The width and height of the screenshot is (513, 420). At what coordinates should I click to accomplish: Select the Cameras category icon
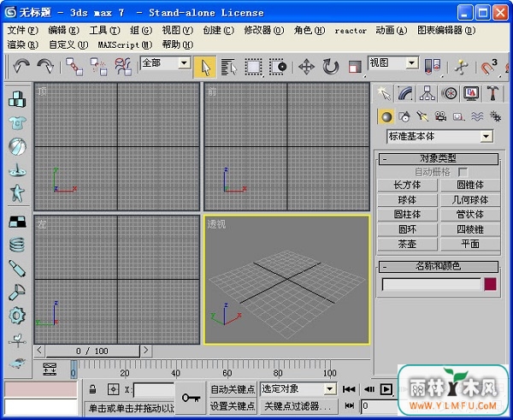(x=440, y=116)
